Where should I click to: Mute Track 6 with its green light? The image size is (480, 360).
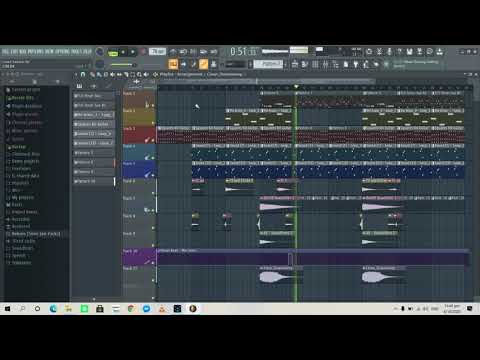(x=153, y=193)
